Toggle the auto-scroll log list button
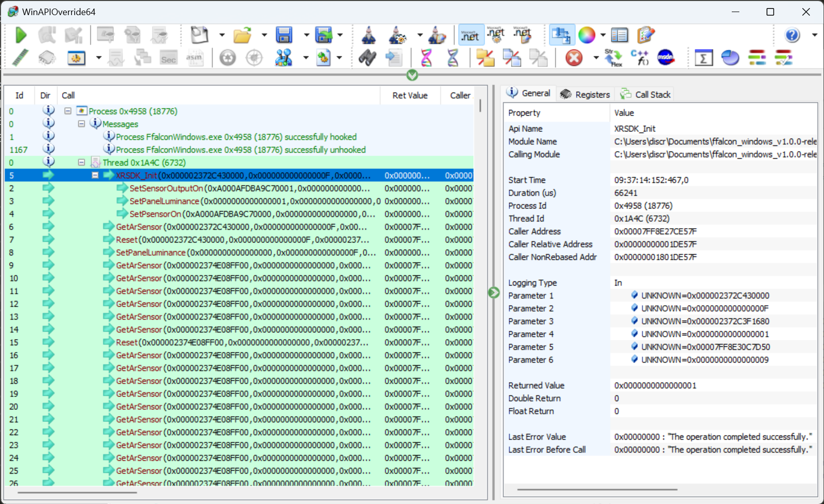Viewport: 824px width, 504px height. 561,35
